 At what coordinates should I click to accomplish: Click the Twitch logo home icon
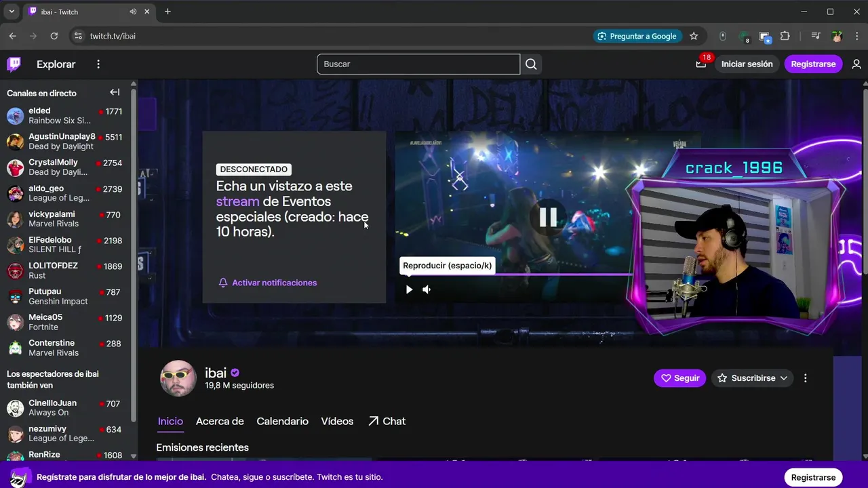pyautogui.click(x=14, y=64)
